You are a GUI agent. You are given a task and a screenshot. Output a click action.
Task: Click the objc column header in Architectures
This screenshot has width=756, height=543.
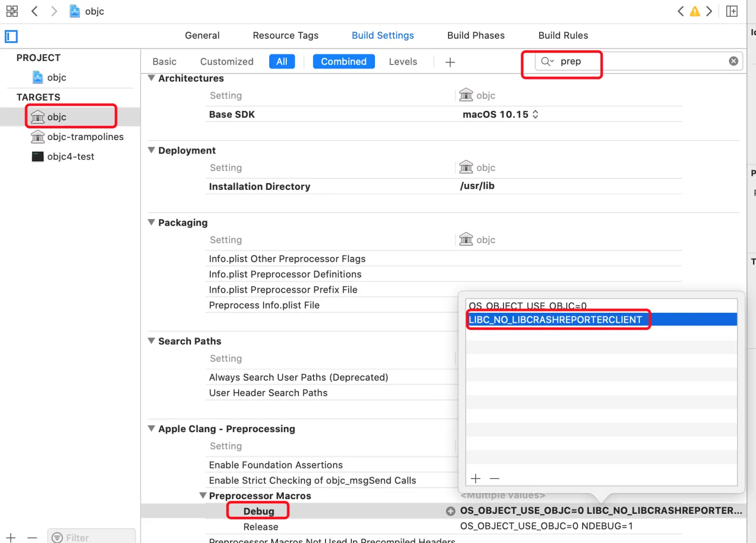[477, 95]
